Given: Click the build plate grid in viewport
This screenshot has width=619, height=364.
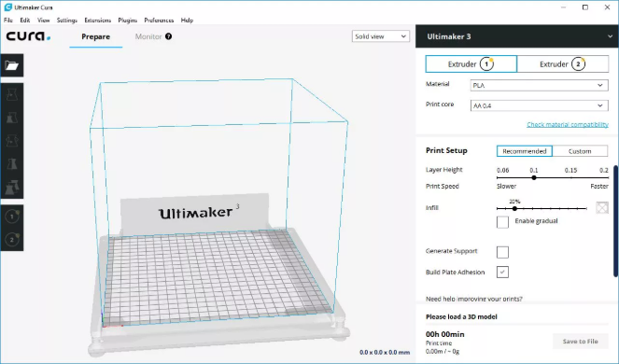Looking at the screenshot, I should [218, 276].
